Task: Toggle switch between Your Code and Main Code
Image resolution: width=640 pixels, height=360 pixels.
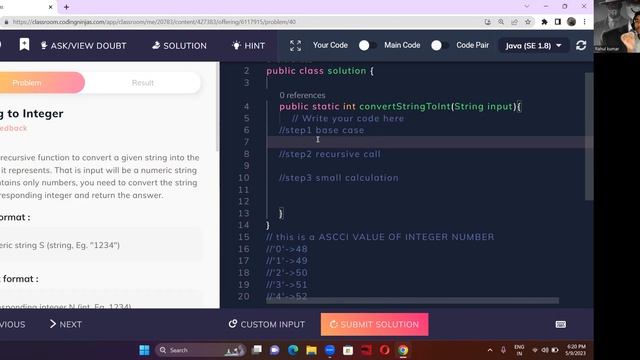Action: click(x=367, y=45)
